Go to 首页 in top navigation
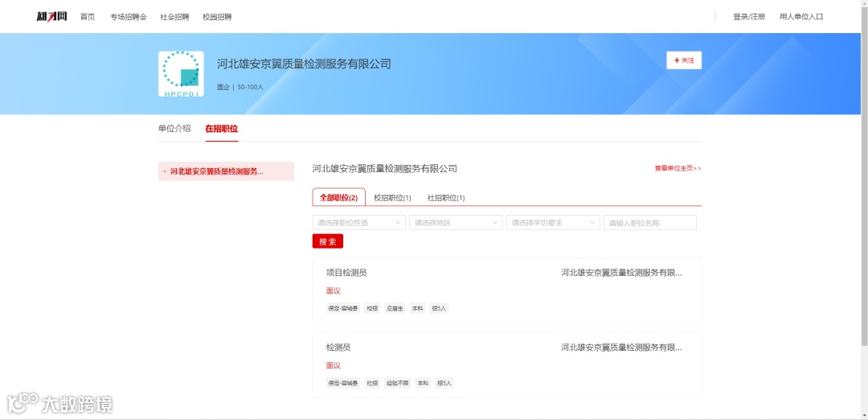The image size is (868, 420). [88, 17]
